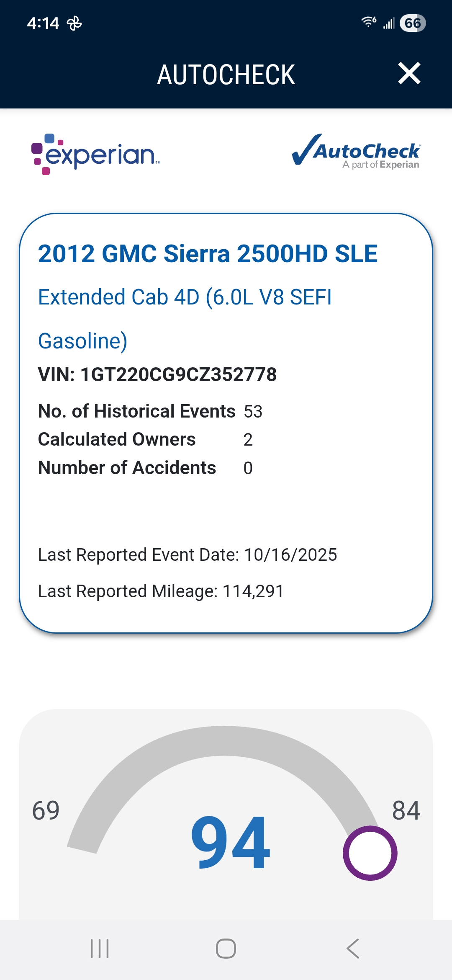Tap the cellular signal strength icon
This screenshot has height=980, width=452.
point(389,23)
